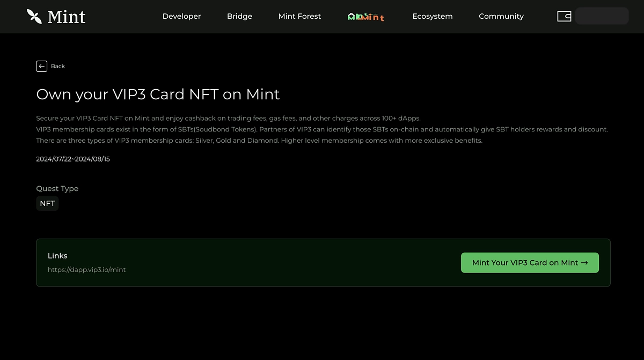The width and height of the screenshot is (644, 360).
Task: Click the 'Links' heading
Action: tap(57, 256)
